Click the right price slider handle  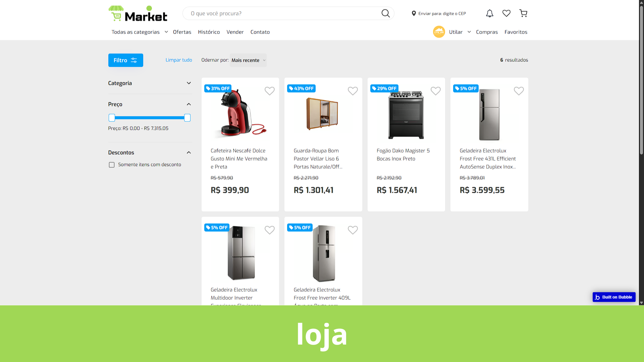coord(187,118)
